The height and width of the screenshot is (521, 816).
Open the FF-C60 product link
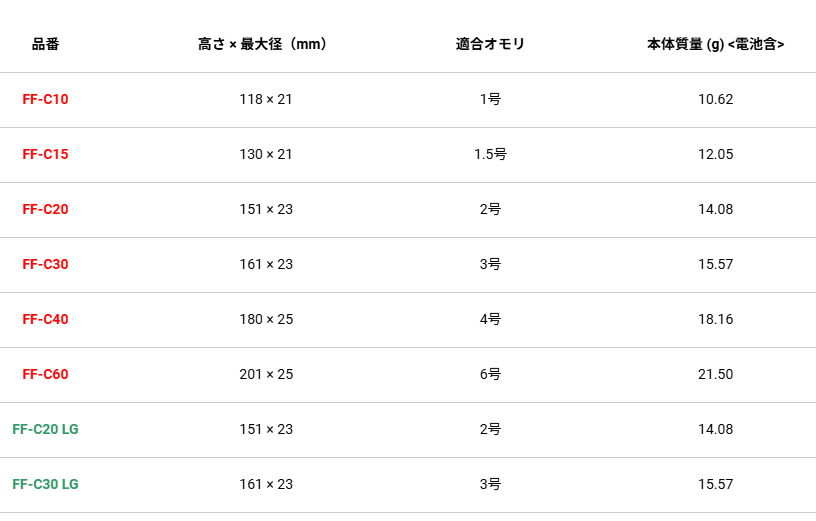[45, 374]
